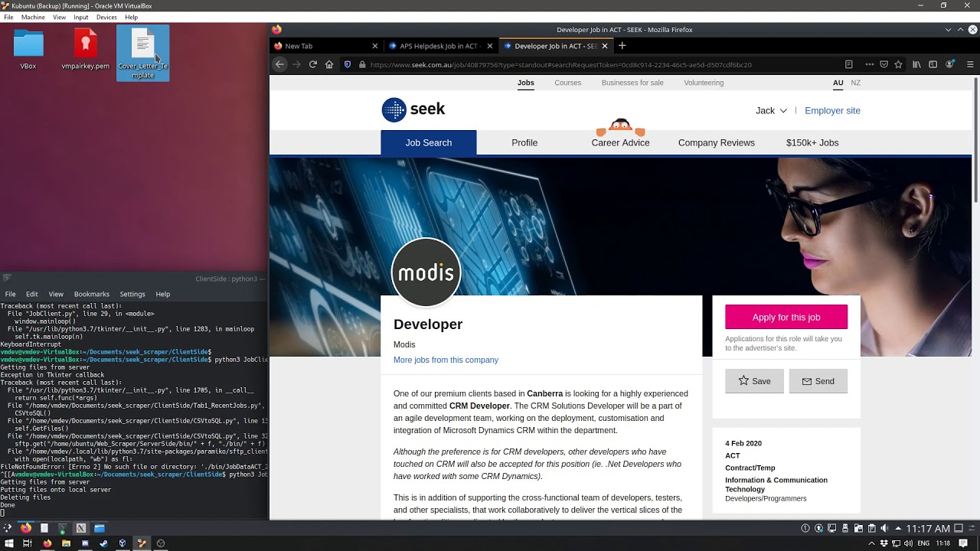
Task: Open Developers/Programmers classification link
Action: point(766,499)
